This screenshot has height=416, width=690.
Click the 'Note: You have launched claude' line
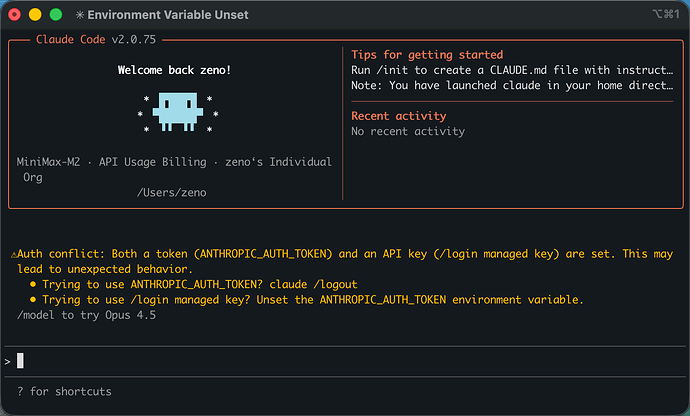click(512, 85)
